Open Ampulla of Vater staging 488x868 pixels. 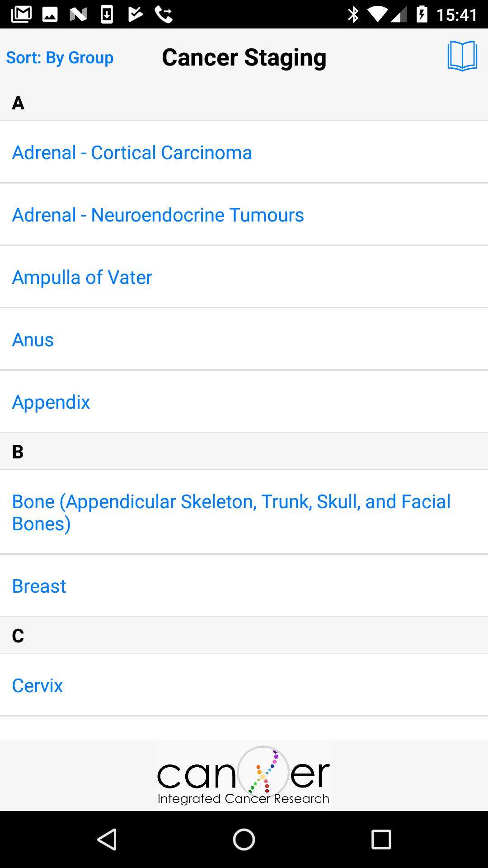(x=82, y=278)
